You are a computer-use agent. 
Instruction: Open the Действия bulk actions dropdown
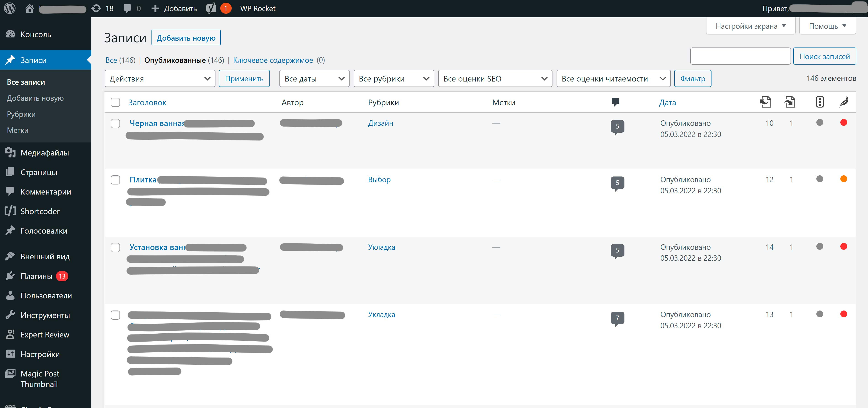click(x=160, y=79)
